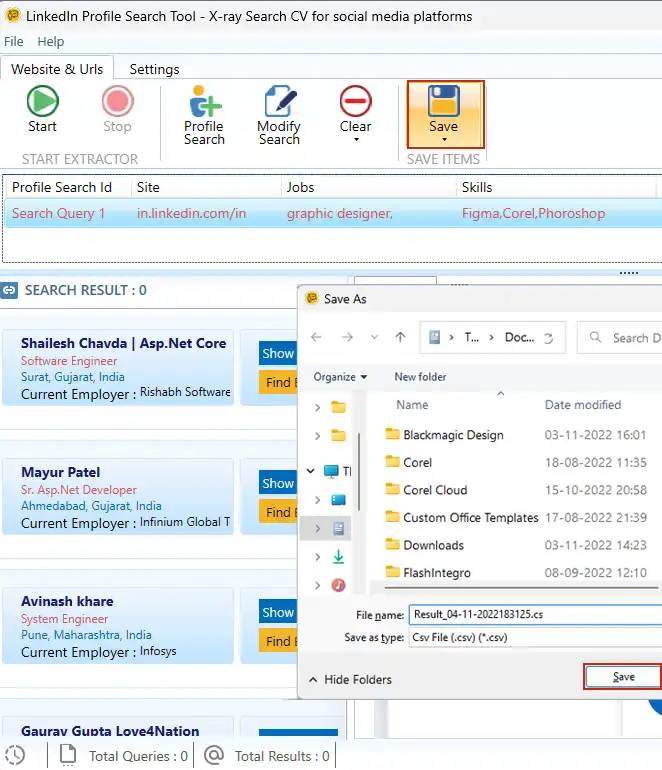
Task: Switch to the Settings tab
Action: coord(154,69)
